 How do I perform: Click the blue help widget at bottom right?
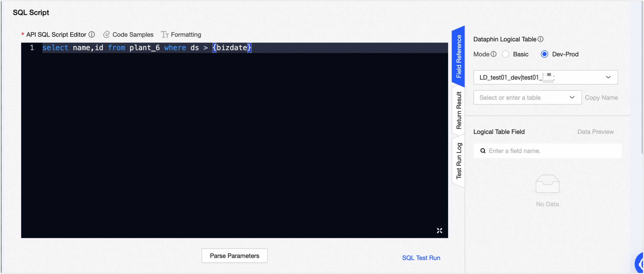(640, 264)
